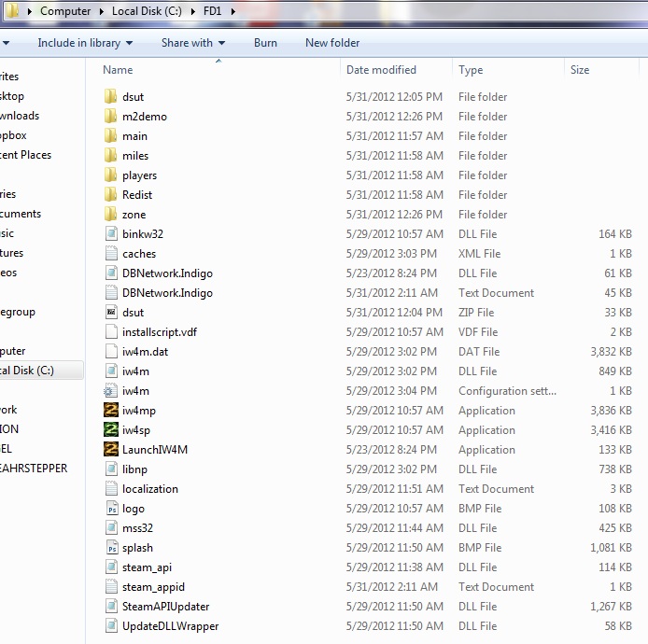Select Recent Places in navigation pane
The height and width of the screenshot is (644, 648).
[x=25, y=155]
